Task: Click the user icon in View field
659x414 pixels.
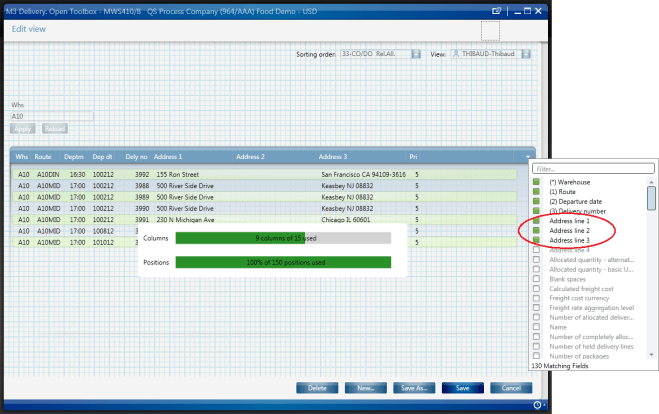Action: click(455, 53)
